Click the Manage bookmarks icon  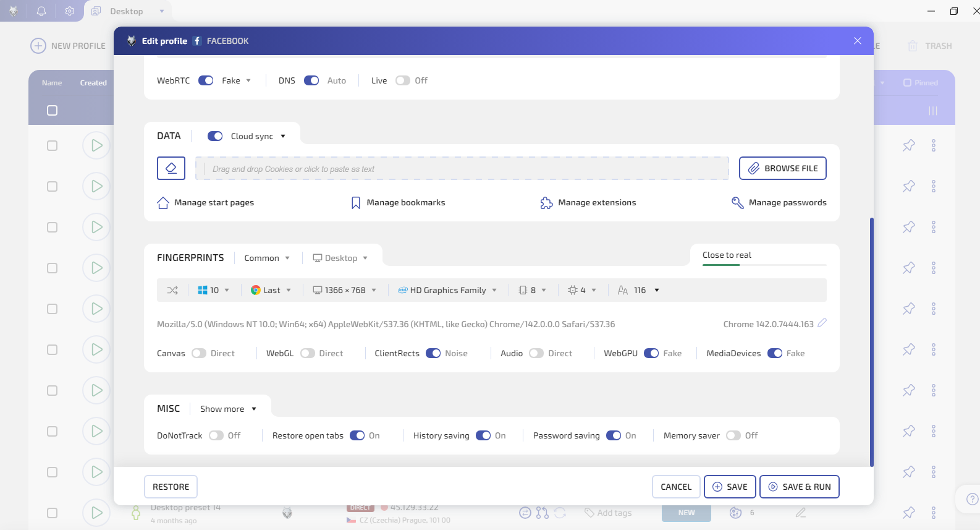click(356, 203)
